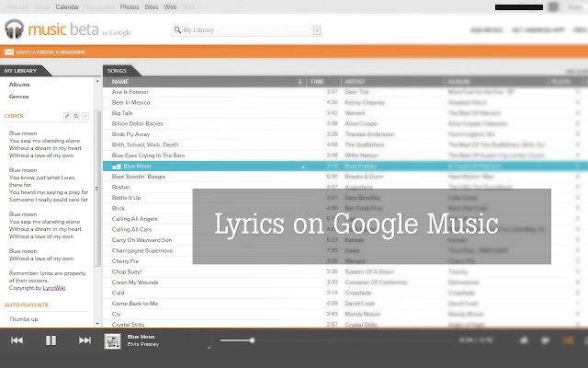This screenshot has height=368, width=588.
Task: Toggle the orange shuffle button
Action: pos(568,340)
